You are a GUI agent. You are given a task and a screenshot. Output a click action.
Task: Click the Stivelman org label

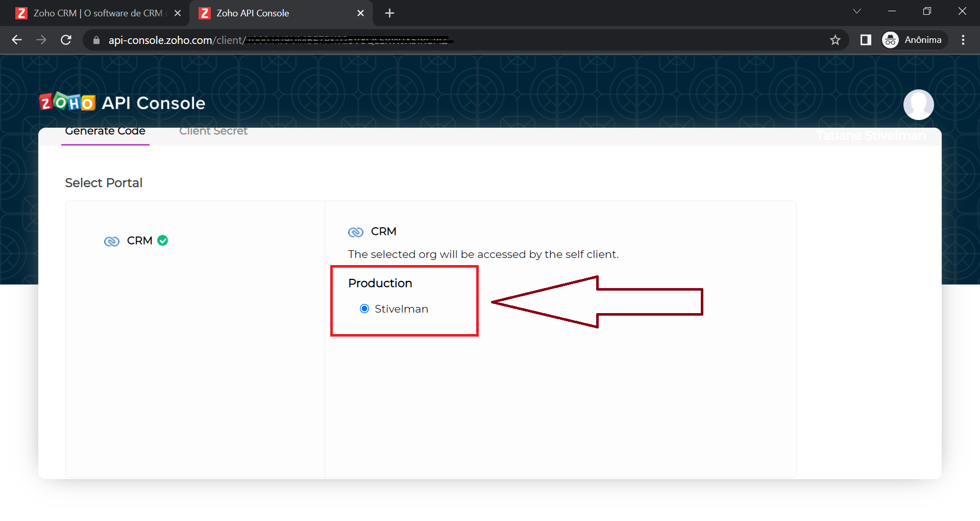(x=401, y=309)
